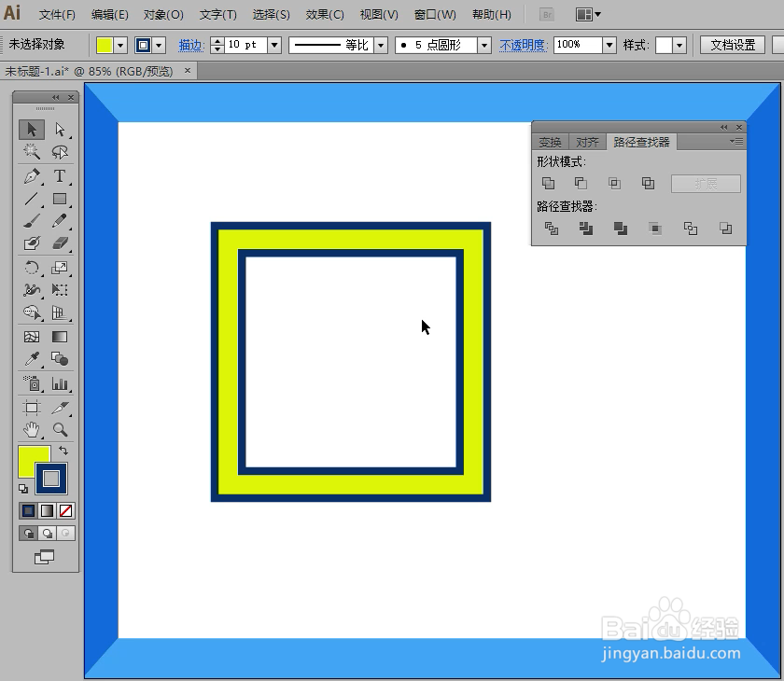Select the Shape Builder tool
The width and height of the screenshot is (784, 681).
[32, 313]
